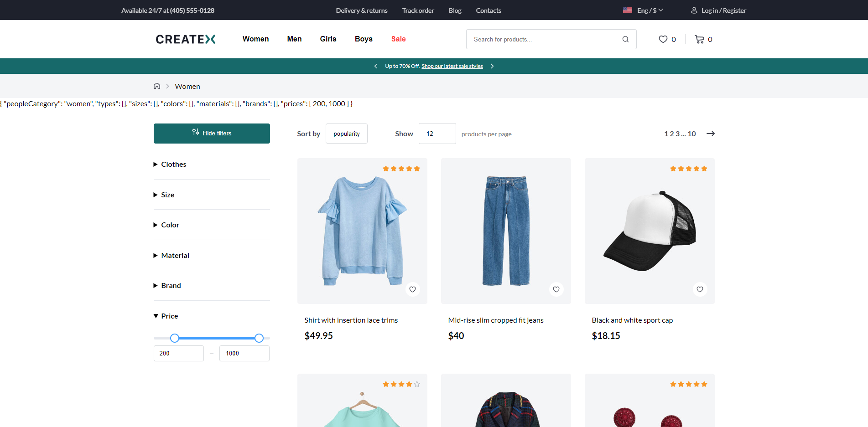Click the next sale banner arrow
Viewport: 868px width, 427px height.
492,66
